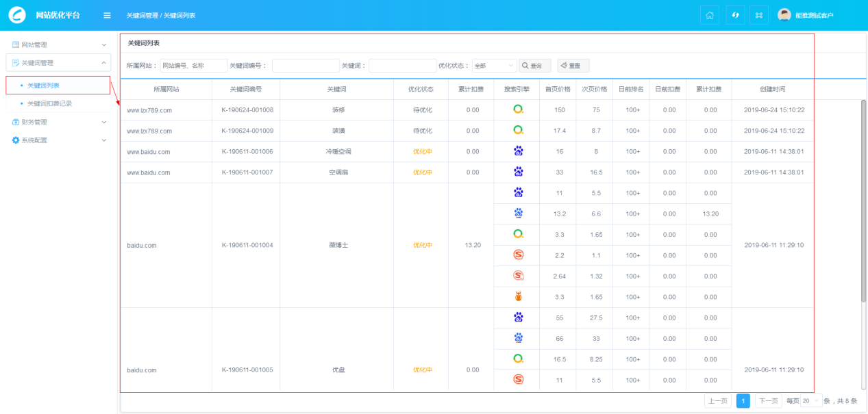Click the Baidu icon in the 冷暖空调 row
Screen dimensions: 868x414
519,151
